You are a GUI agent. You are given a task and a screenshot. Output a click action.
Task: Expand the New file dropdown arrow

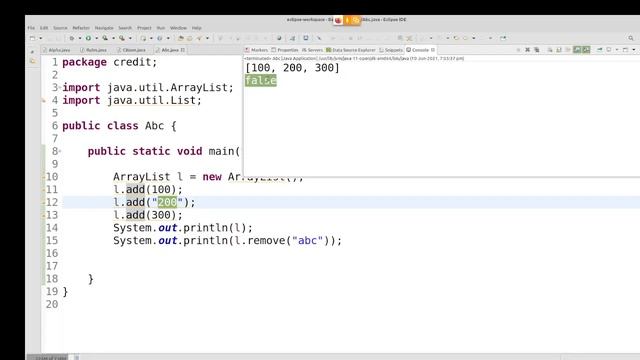pyautogui.click(x=40, y=38)
